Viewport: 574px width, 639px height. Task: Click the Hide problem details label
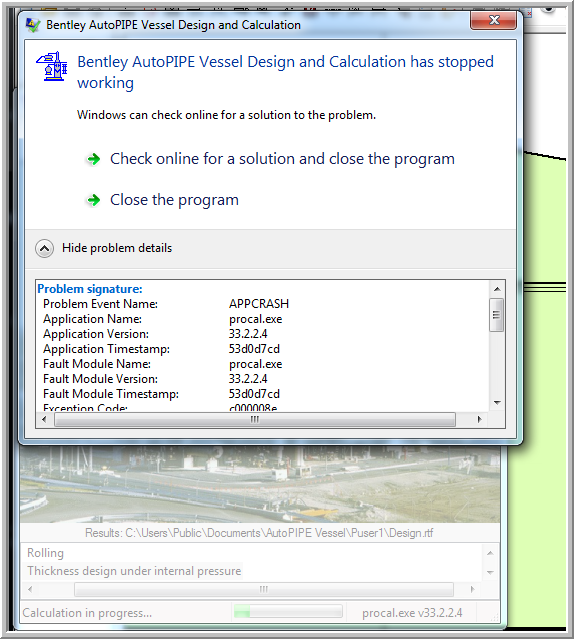pyautogui.click(x=117, y=248)
